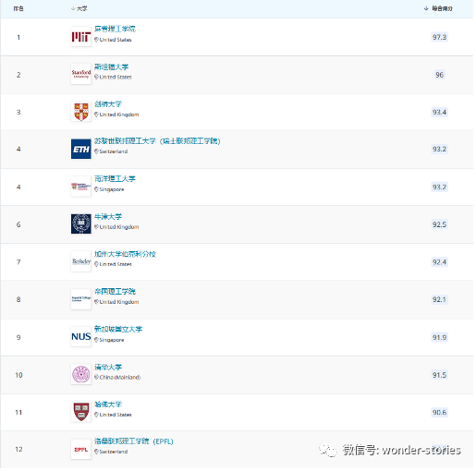Open the 南洋理工大学 link
Image resolution: width=476 pixels, height=471 pixels.
(115, 179)
